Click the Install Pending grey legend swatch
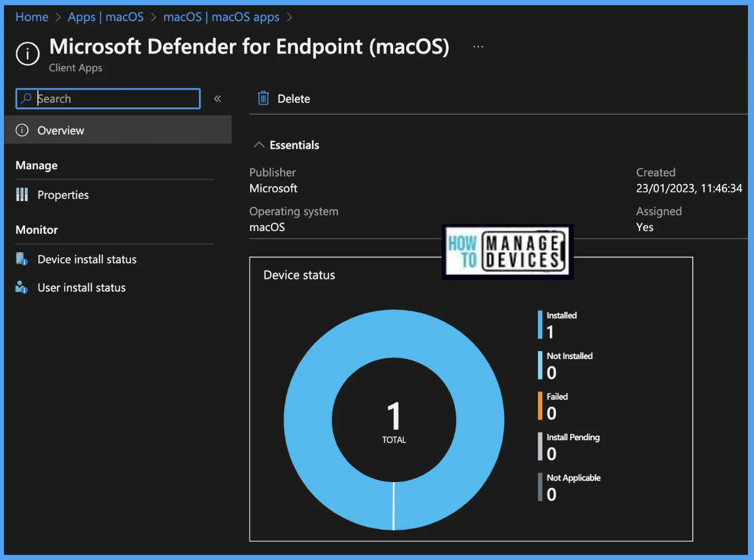Viewport: 754px width, 560px height. 540,446
